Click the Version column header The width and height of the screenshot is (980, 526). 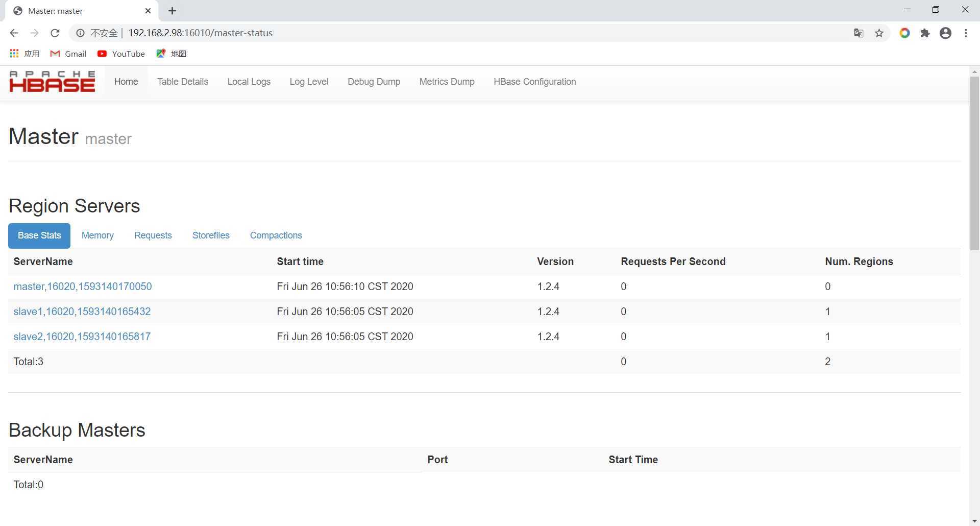(x=555, y=261)
